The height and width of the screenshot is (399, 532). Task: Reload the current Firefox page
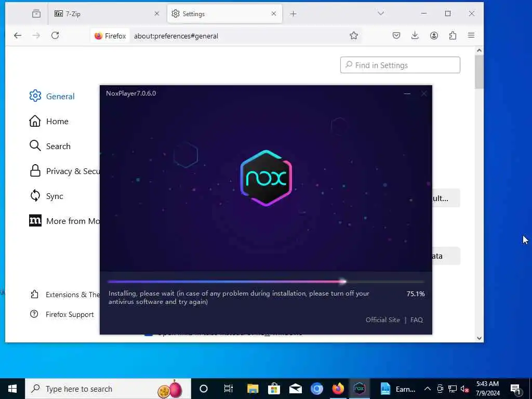(x=55, y=35)
